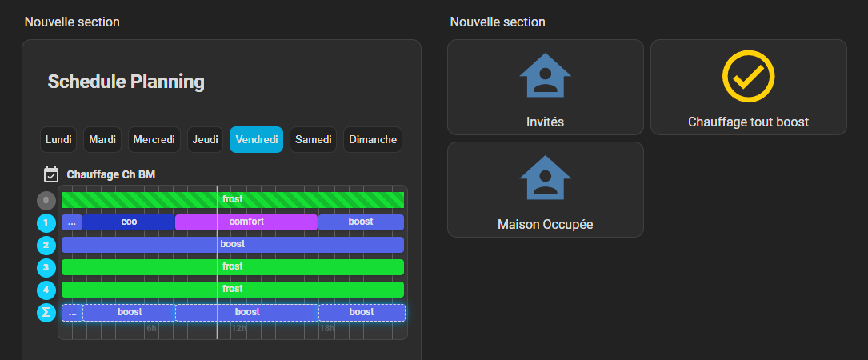Switch to the Samedi day tab
This screenshot has height=360, width=868.
coord(314,140)
